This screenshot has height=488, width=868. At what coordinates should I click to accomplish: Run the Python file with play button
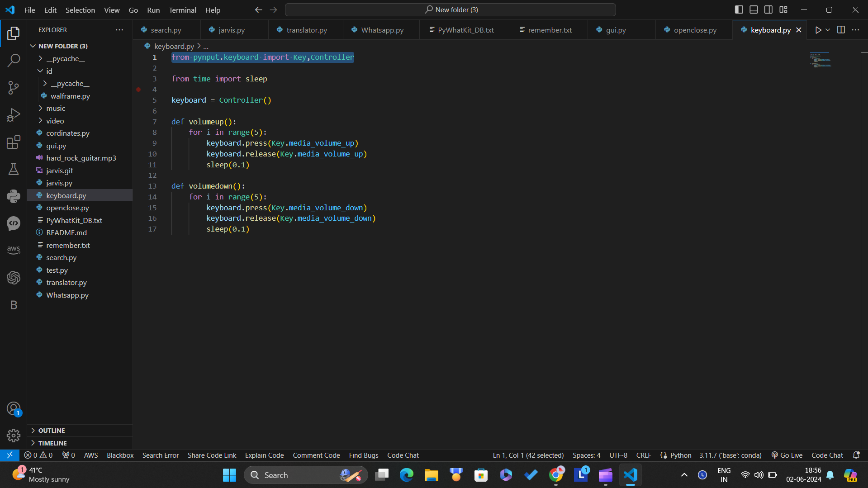818,30
